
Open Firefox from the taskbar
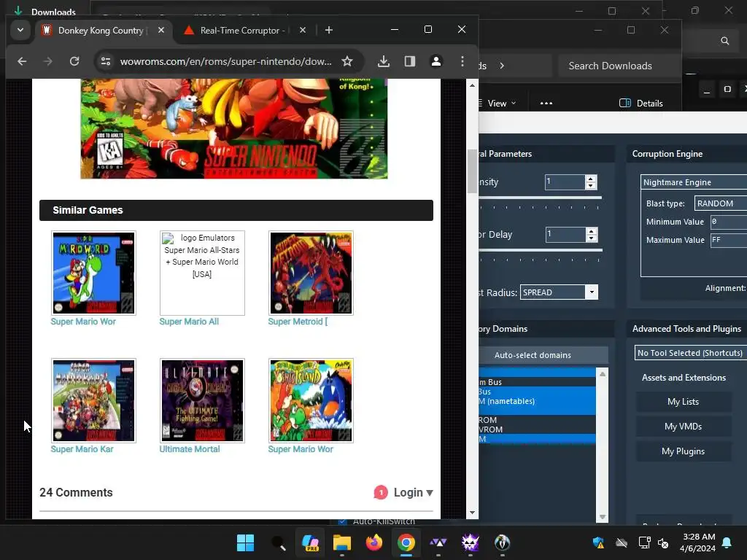click(x=374, y=542)
